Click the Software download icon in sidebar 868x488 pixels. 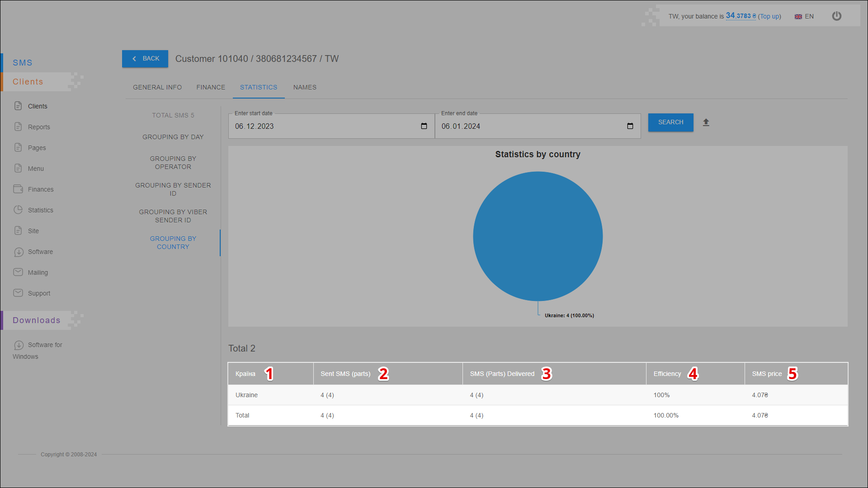(x=18, y=252)
